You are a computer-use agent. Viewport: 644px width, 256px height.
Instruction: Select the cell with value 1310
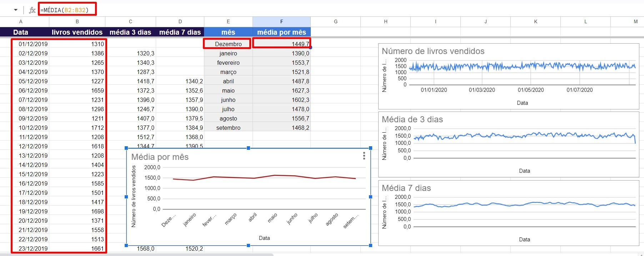click(77, 44)
